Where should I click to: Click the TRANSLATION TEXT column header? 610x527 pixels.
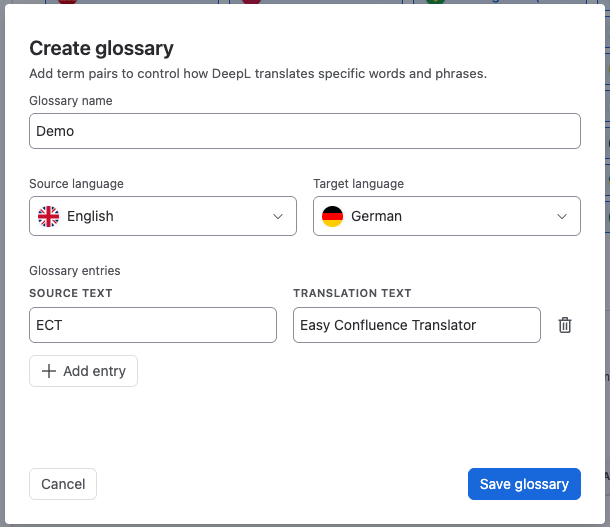(x=352, y=293)
